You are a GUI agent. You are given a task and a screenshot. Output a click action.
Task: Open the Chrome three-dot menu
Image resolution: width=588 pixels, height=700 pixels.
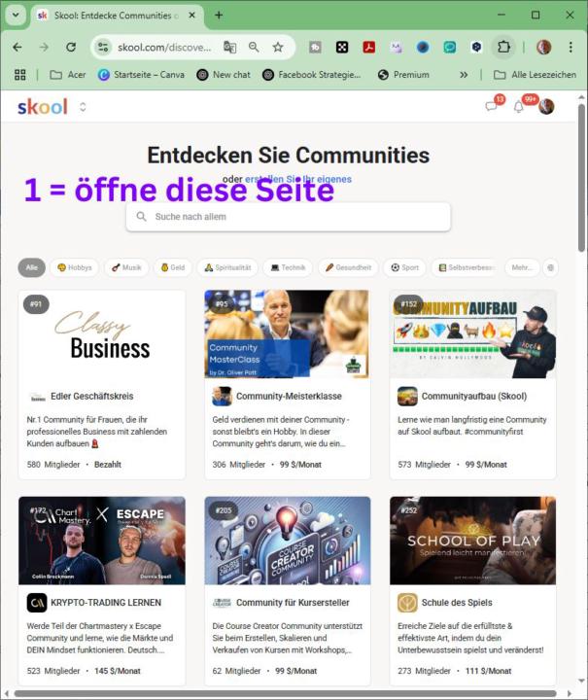(571, 47)
